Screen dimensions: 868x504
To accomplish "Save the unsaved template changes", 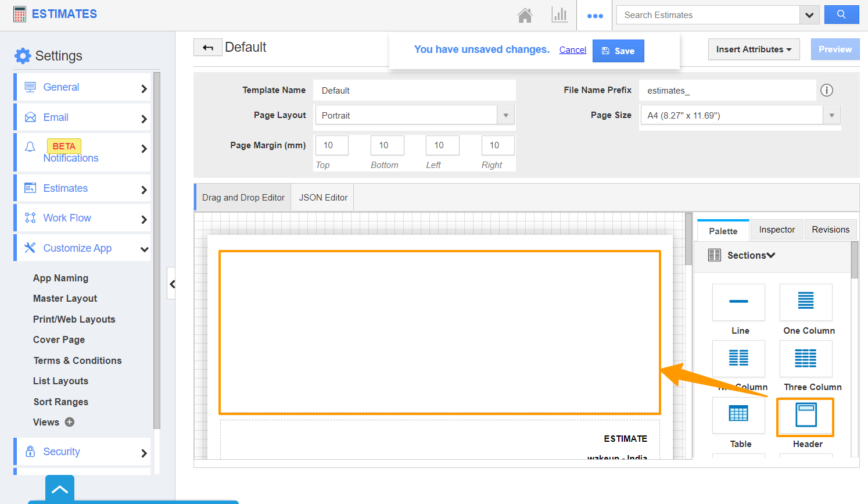I will pos(618,51).
